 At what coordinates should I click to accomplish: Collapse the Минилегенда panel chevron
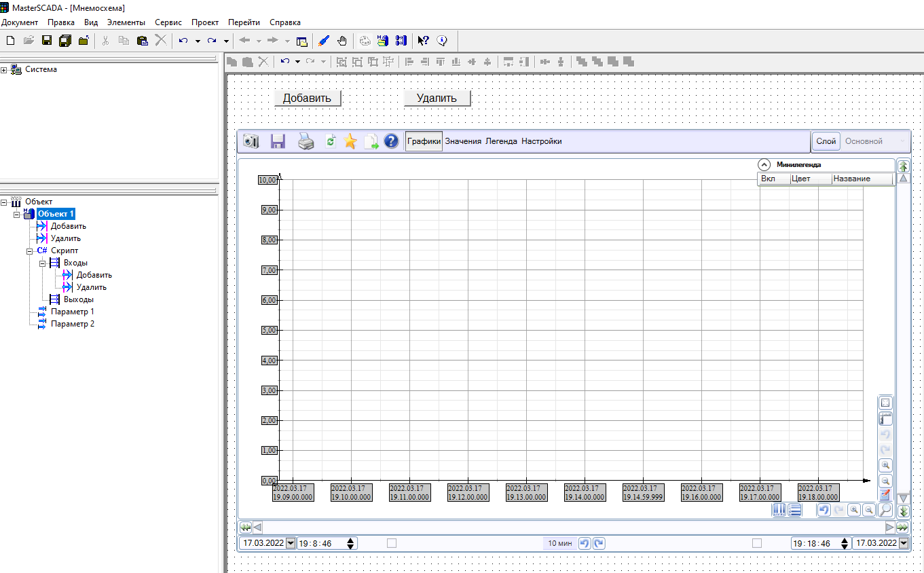(x=764, y=164)
